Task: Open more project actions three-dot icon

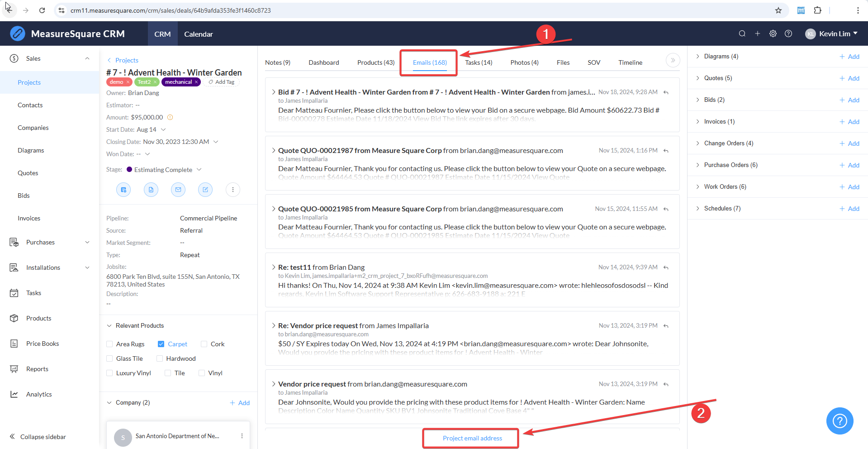Action: [233, 190]
